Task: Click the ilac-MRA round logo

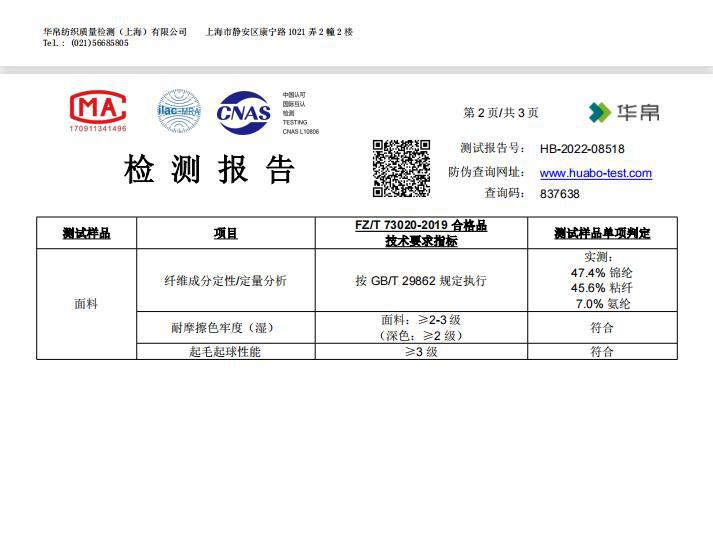Action: pos(178,111)
